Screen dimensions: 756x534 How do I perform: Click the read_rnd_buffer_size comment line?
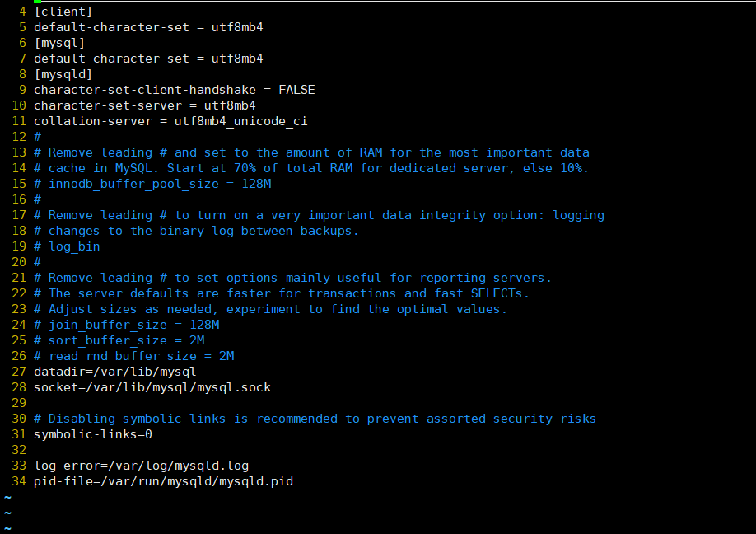(134, 356)
